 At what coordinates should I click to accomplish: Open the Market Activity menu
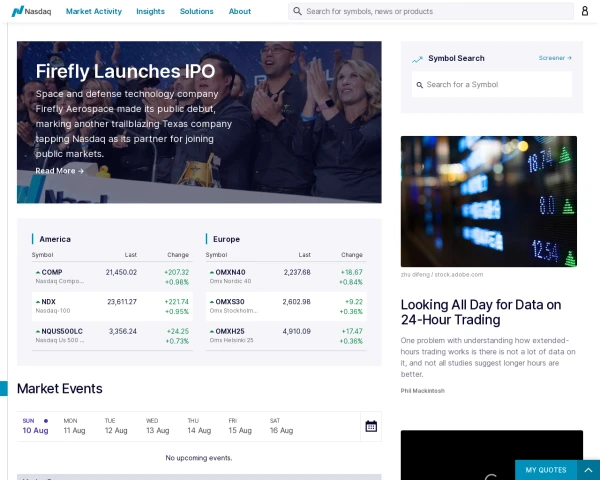pyautogui.click(x=94, y=11)
